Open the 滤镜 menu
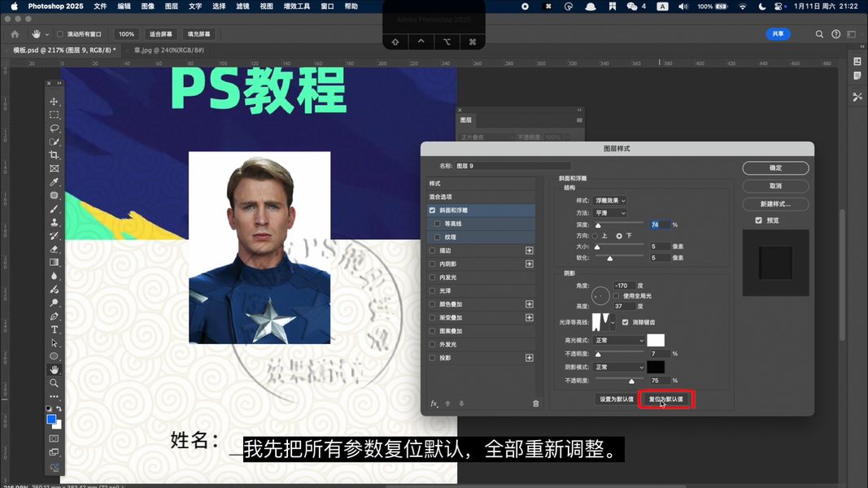This screenshot has height=488, width=868. [243, 7]
